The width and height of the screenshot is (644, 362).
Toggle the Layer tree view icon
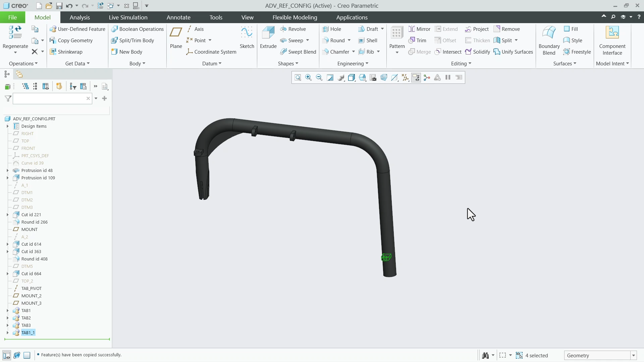pyautogui.click(x=19, y=74)
